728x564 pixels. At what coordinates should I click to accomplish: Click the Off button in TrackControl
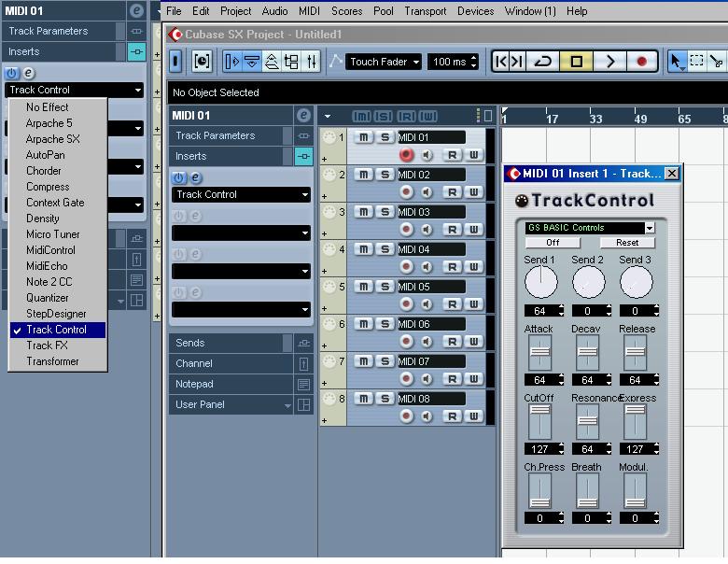(553, 243)
